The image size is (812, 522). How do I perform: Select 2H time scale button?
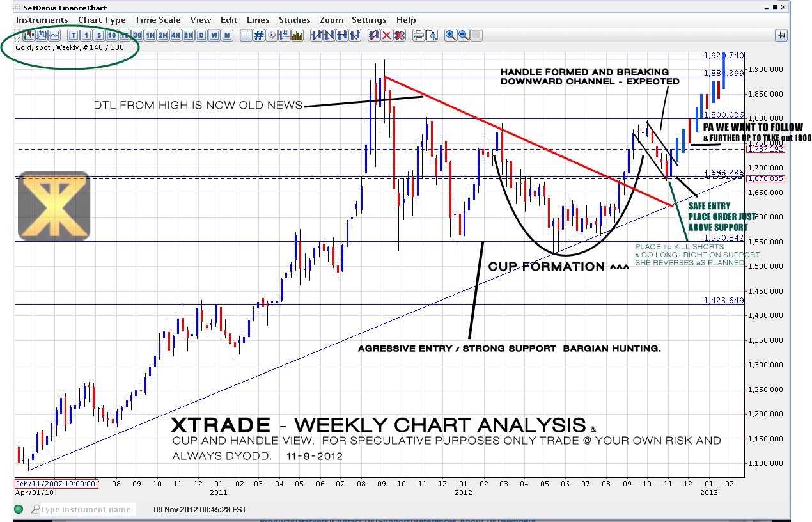coord(163,35)
